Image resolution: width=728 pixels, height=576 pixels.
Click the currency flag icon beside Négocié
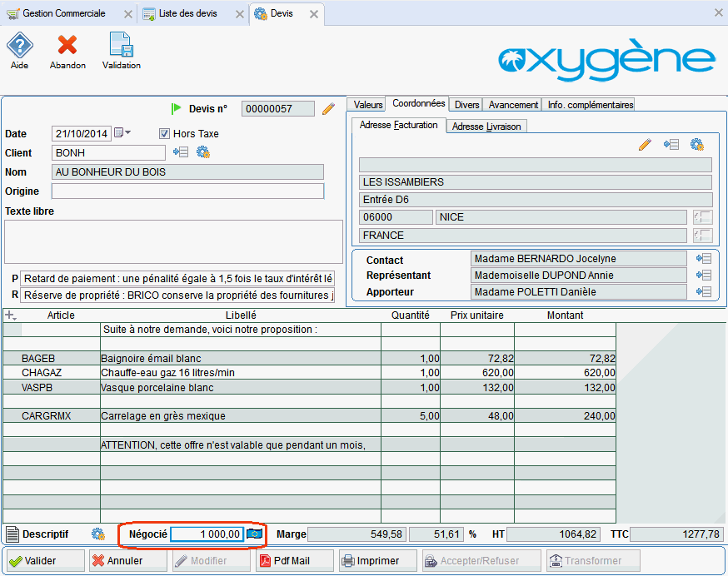pos(255,534)
